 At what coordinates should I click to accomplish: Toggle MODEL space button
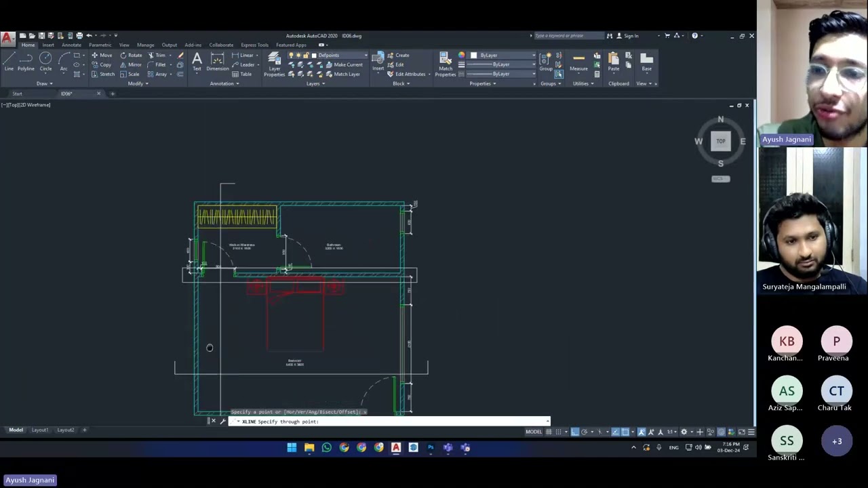pos(534,432)
